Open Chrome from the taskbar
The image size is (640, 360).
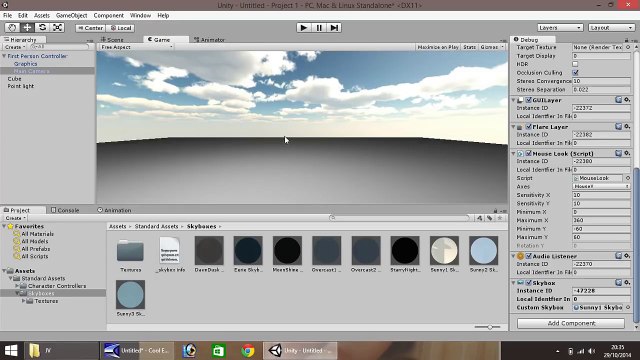(x=247, y=350)
